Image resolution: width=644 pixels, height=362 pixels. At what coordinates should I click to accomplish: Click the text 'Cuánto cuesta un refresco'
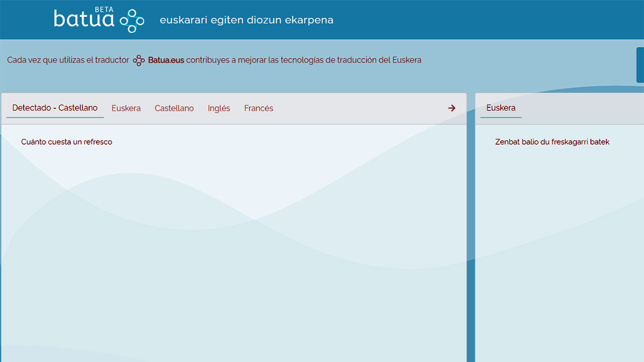pyautogui.click(x=67, y=142)
